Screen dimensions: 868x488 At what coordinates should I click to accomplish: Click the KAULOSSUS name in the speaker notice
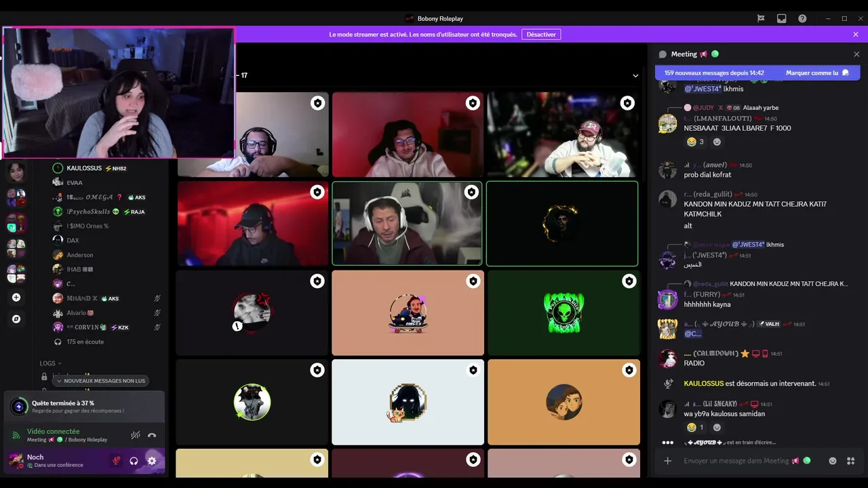703,383
